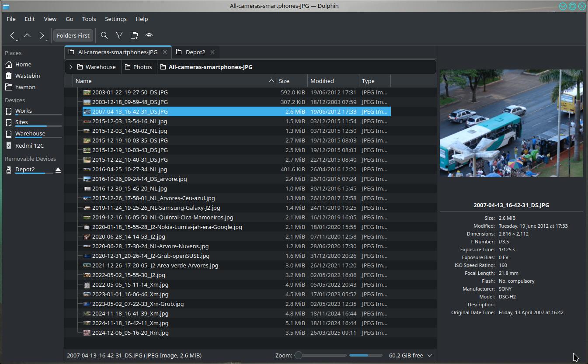The width and height of the screenshot is (588, 364).
Task: Expand the breadcrumb chevron before Warehouse
Action: tap(71, 67)
